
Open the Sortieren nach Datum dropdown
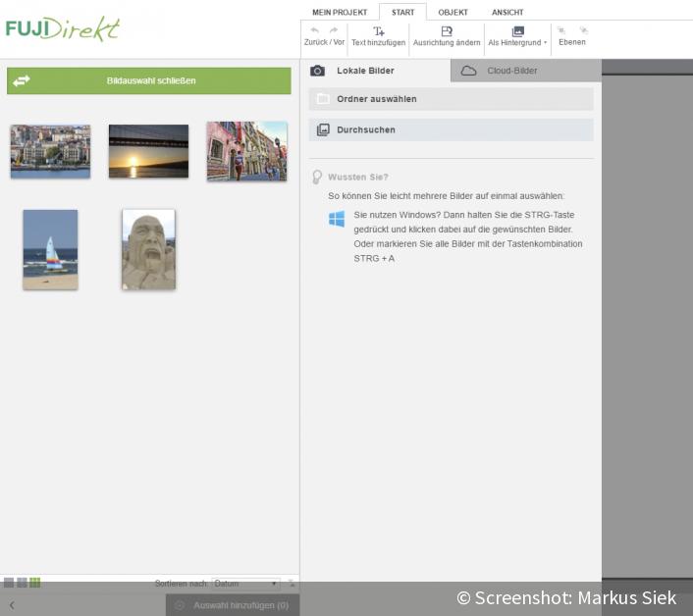[245, 584]
